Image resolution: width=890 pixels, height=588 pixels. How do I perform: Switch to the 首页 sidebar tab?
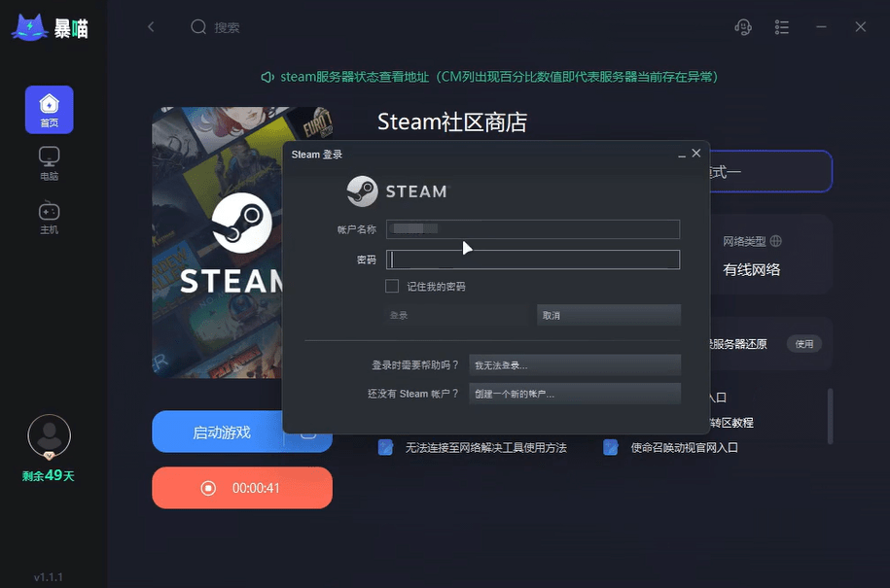click(49, 110)
